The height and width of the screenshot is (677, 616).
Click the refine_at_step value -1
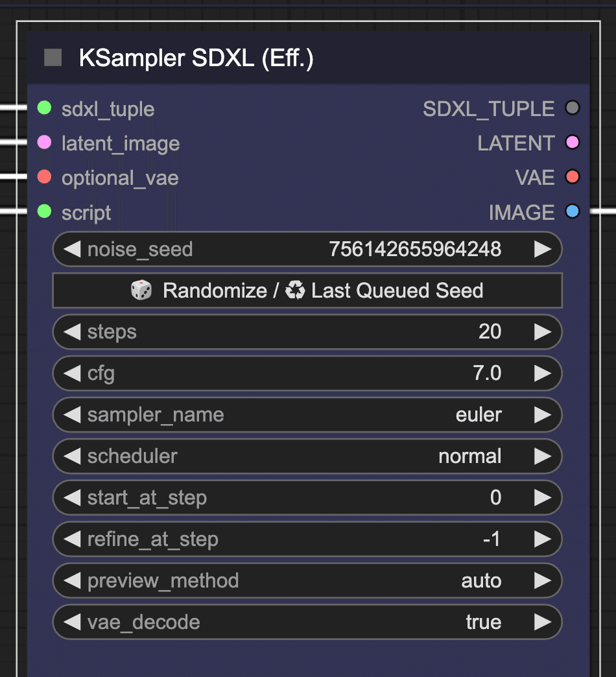(492, 540)
